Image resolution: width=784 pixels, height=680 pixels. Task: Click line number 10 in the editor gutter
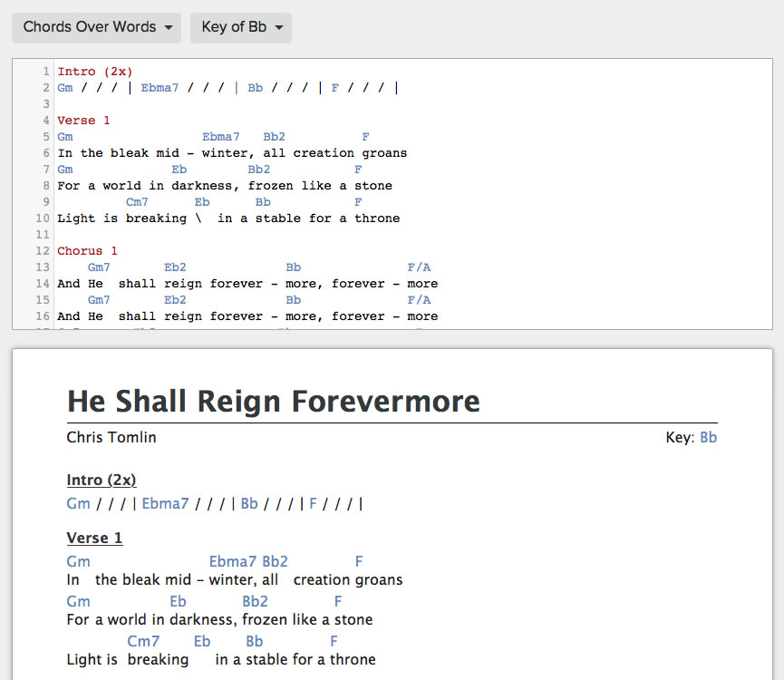(43, 218)
